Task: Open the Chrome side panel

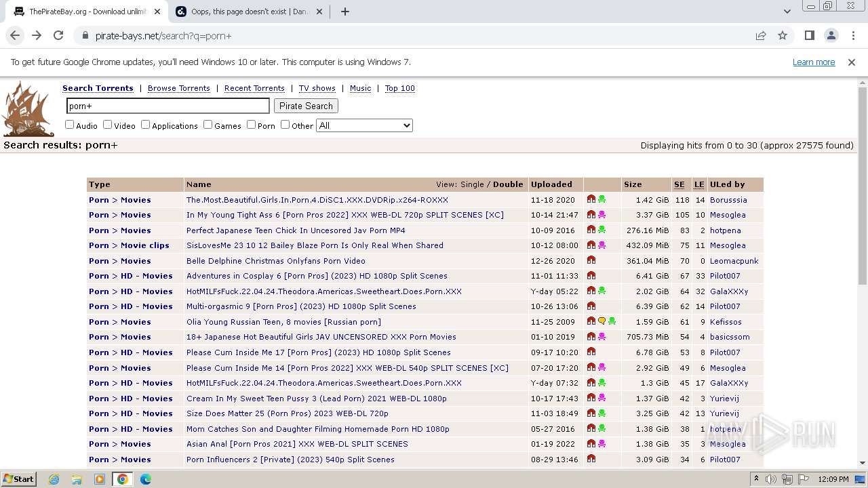Action: [x=809, y=35]
